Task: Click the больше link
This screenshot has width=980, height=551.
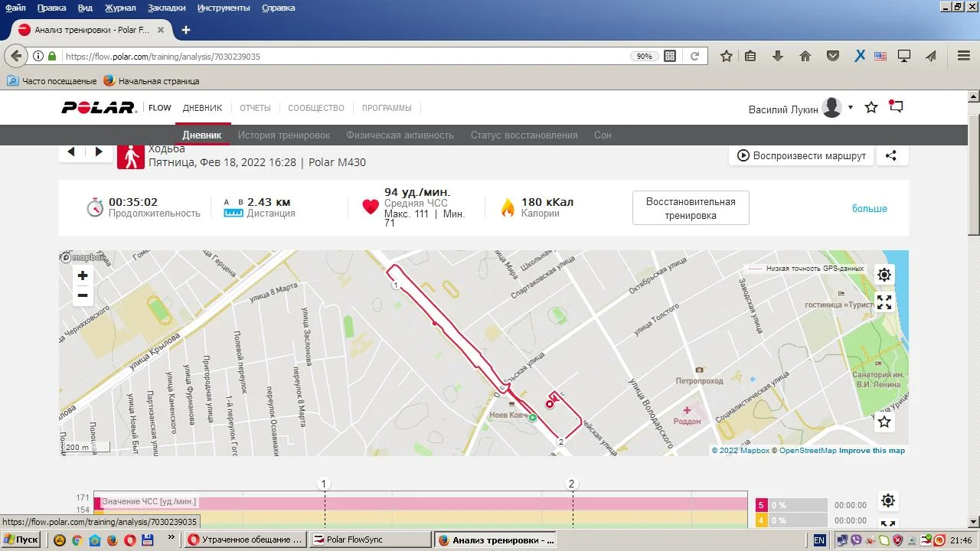Action: [870, 208]
